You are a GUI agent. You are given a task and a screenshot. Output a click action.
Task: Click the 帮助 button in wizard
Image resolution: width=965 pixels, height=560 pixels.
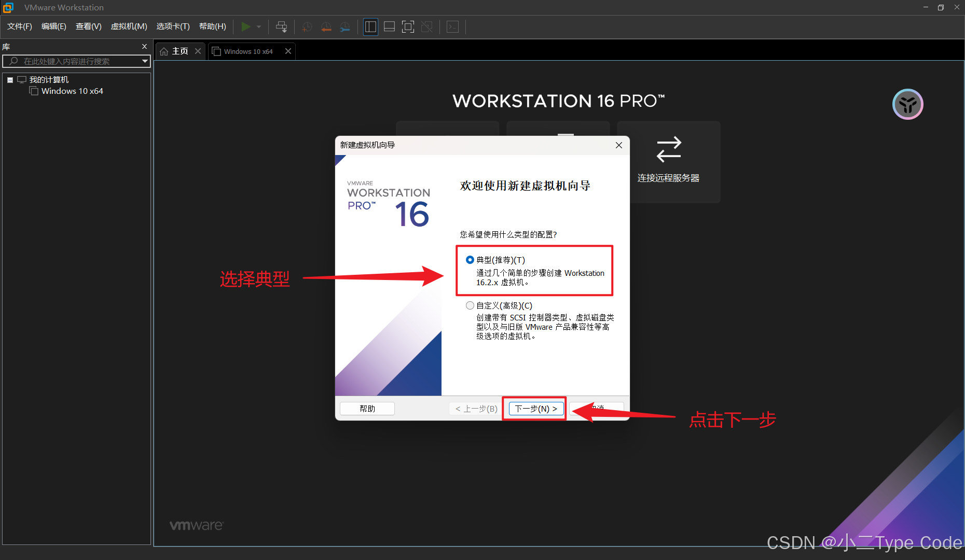[367, 409]
